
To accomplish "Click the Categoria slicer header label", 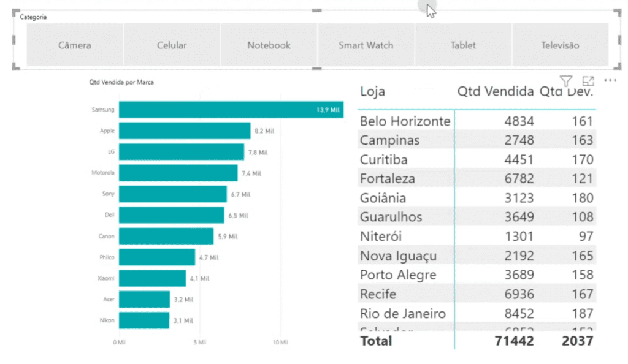I will tap(31, 17).
